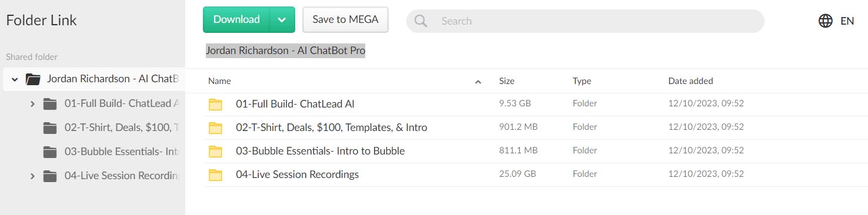Select the 04-Live Session Recordings folder icon in list
Viewport: 868px width, 215px height.
click(x=216, y=175)
